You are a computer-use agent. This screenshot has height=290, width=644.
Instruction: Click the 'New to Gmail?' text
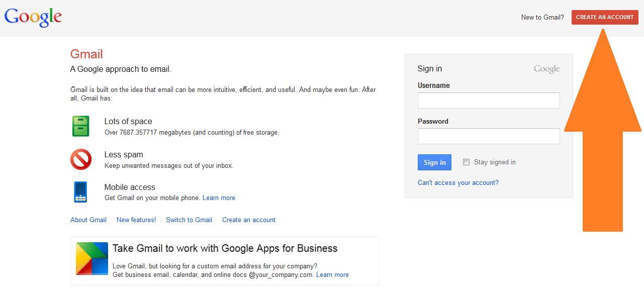542,17
